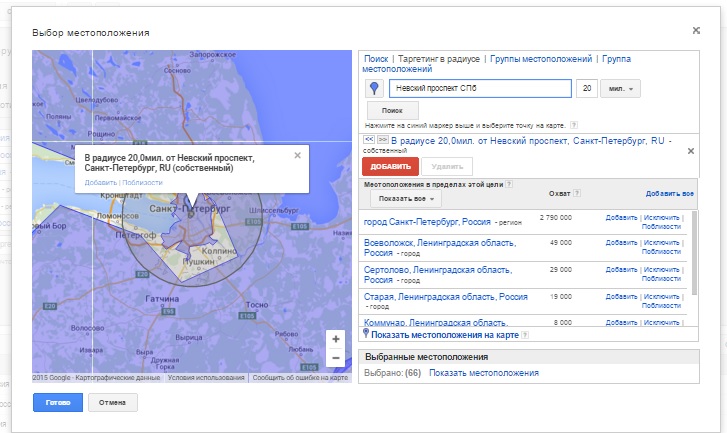Focus the Невский проспект СПб address field
This screenshot has height=433, width=727.
click(x=480, y=89)
